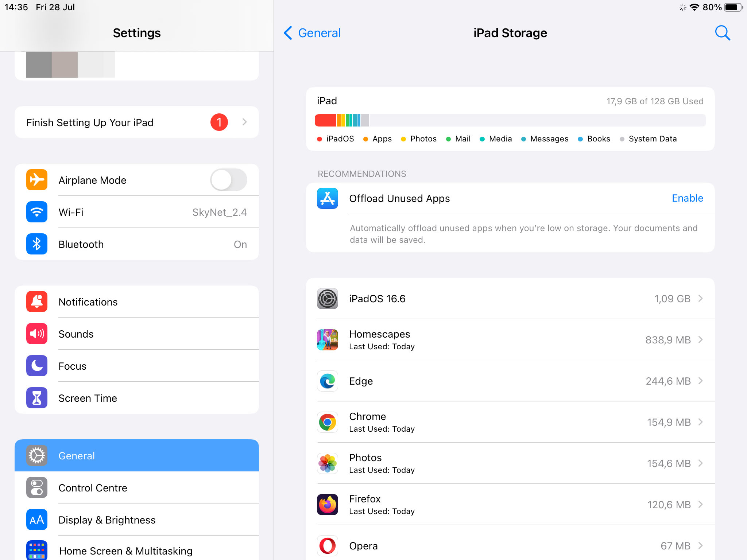Tap the Sounds speaker icon

tap(37, 334)
